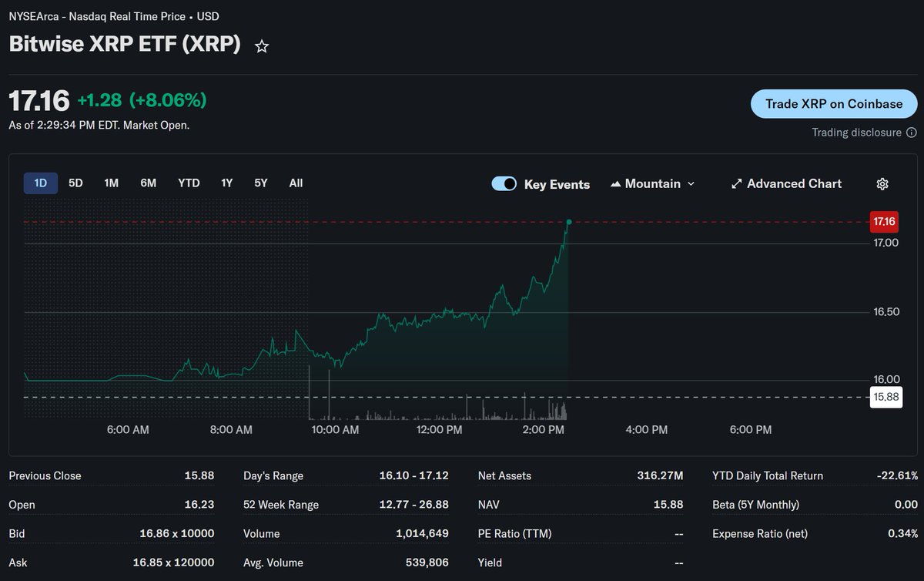
Task: Click the Bitwise XRP ETF (XRP) title
Action: 125,45
